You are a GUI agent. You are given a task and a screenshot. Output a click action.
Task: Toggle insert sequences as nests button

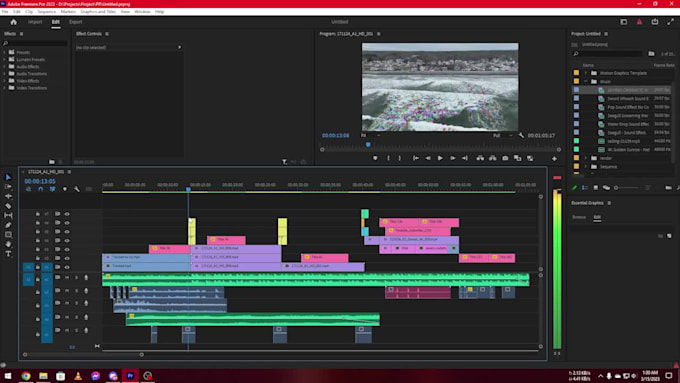point(29,189)
